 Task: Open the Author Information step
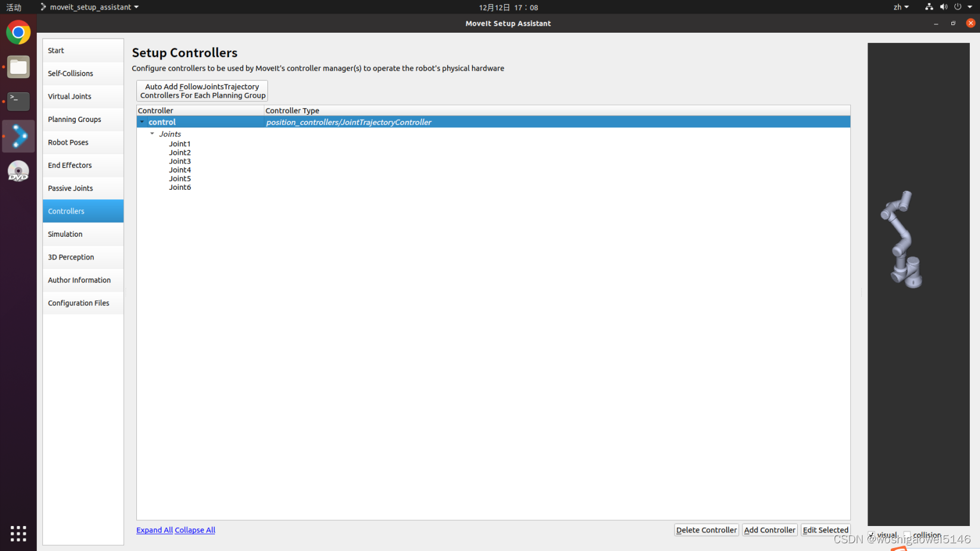(83, 280)
